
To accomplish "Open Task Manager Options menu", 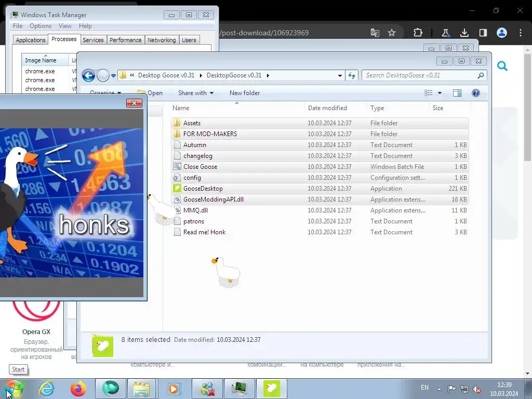I will click(41, 26).
